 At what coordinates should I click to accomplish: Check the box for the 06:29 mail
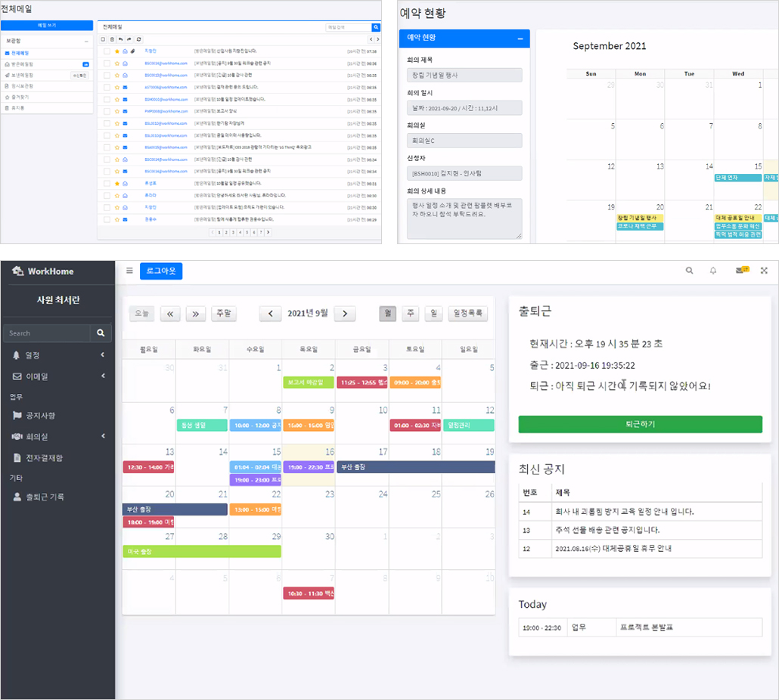point(107,219)
